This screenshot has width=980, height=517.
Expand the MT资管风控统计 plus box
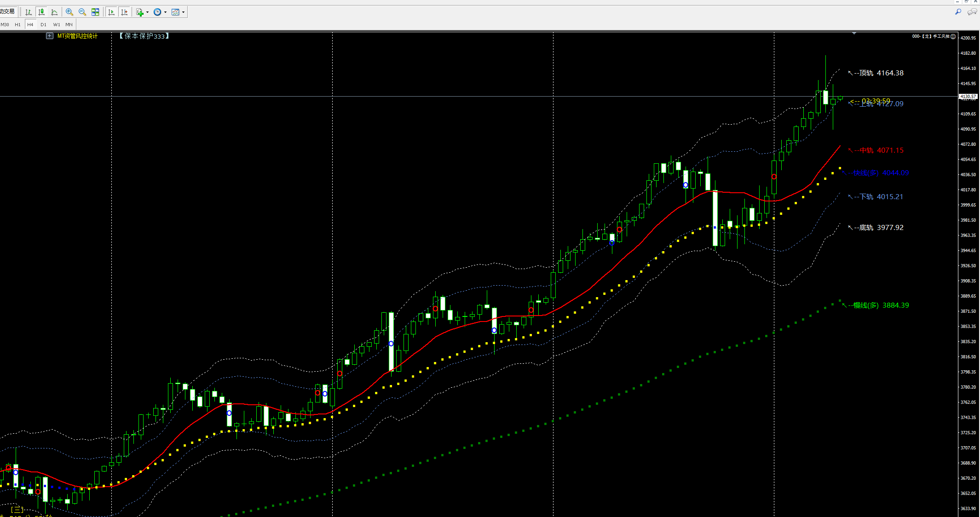point(50,36)
